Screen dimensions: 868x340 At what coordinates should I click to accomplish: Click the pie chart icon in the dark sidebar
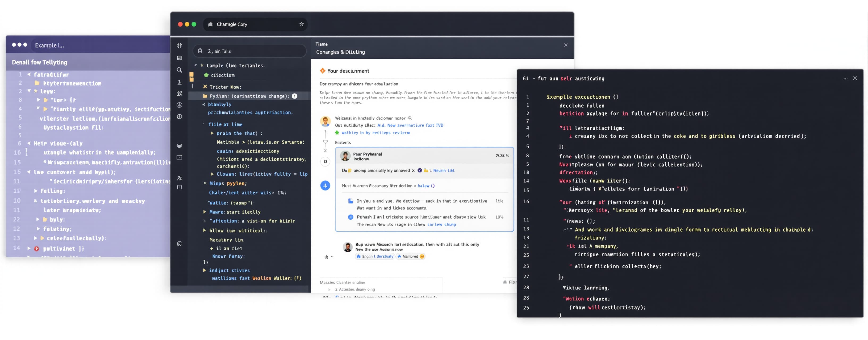[x=180, y=105]
